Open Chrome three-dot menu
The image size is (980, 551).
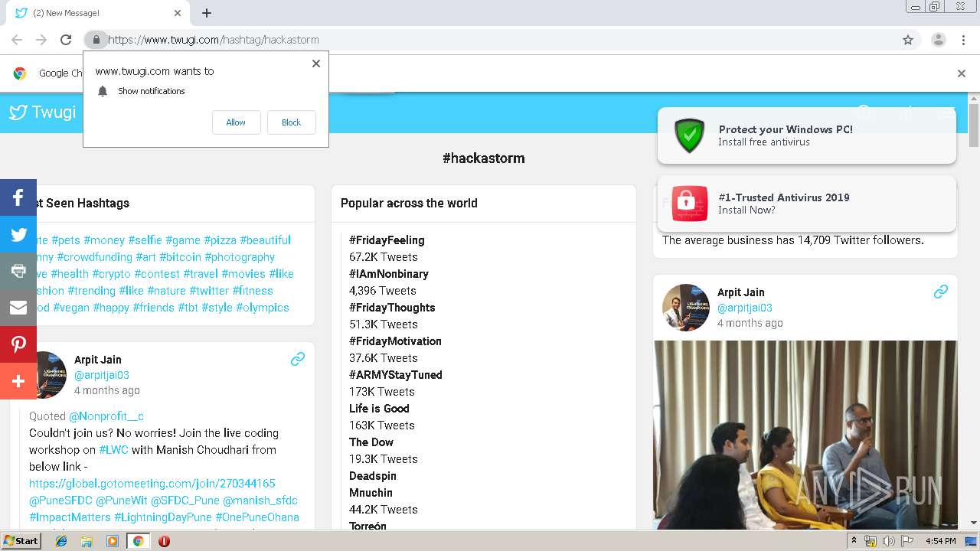click(965, 40)
